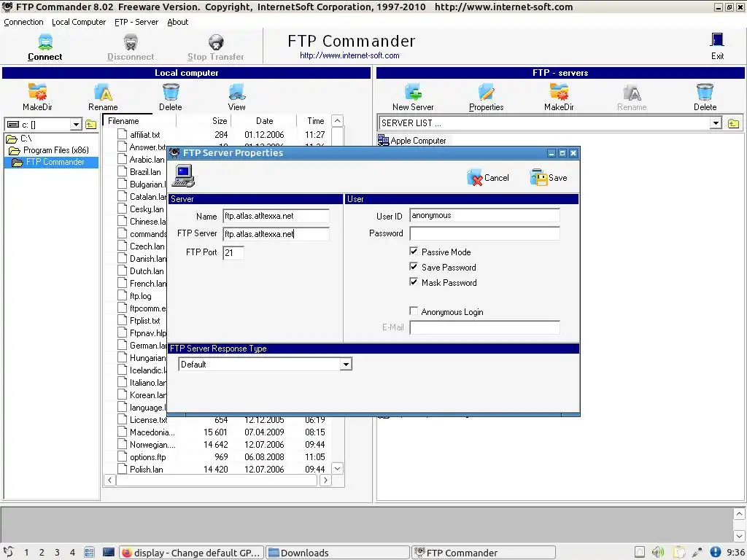Click Cancel in FTP Server Properties

click(x=488, y=178)
